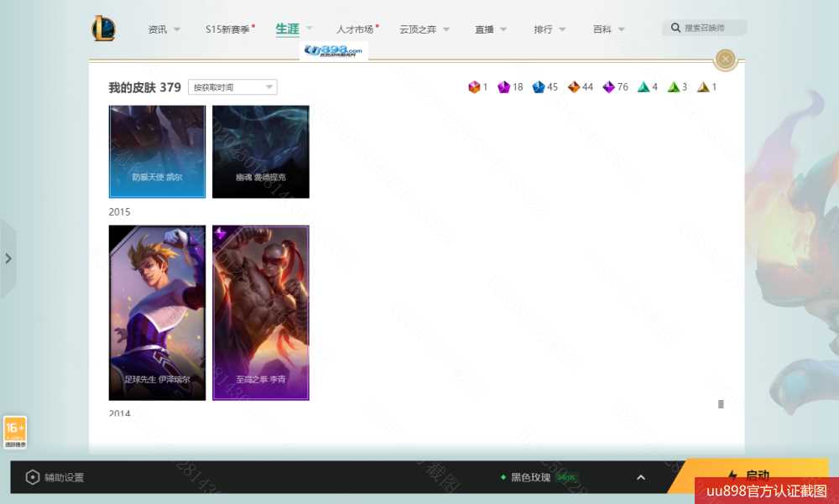The width and height of the screenshot is (839, 504).
Task: Expand the 生涯 menu arrow
Action: pyautogui.click(x=309, y=29)
